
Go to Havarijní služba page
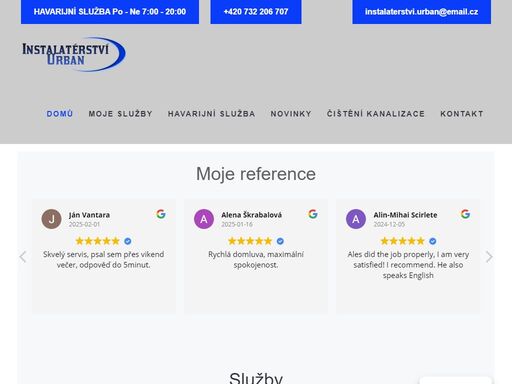coord(211,114)
